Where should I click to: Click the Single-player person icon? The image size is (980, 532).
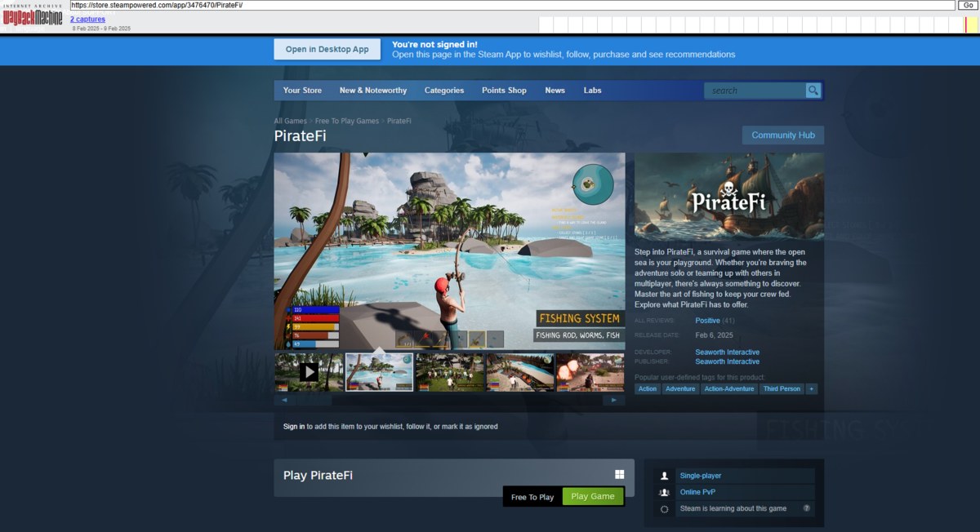tap(664, 476)
